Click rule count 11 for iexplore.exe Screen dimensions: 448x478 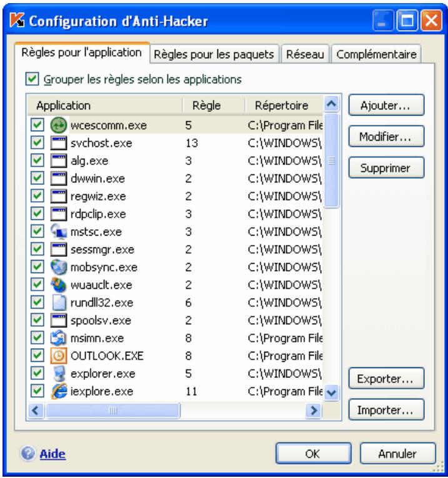(x=192, y=391)
